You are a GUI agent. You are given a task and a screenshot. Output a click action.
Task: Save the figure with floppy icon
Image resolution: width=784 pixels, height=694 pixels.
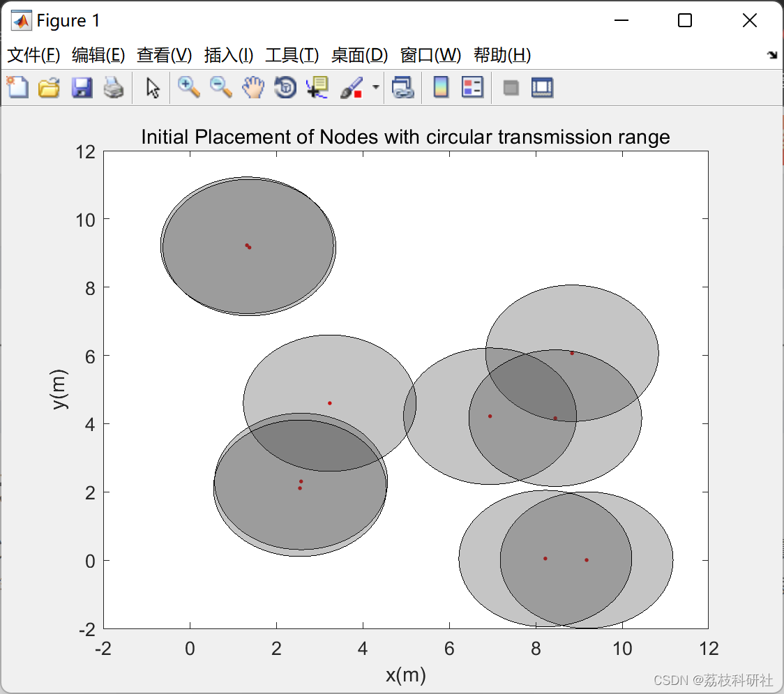pyautogui.click(x=82, y=87)
